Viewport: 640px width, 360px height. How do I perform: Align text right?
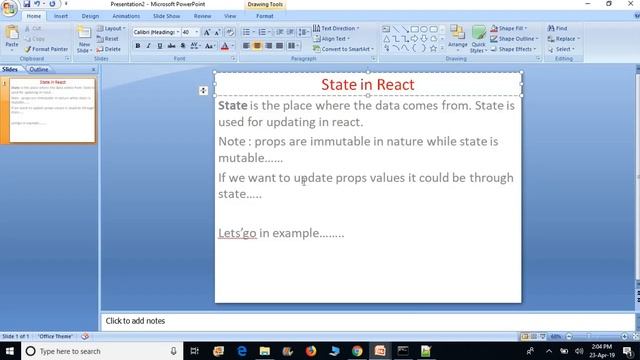coord(269,46)
